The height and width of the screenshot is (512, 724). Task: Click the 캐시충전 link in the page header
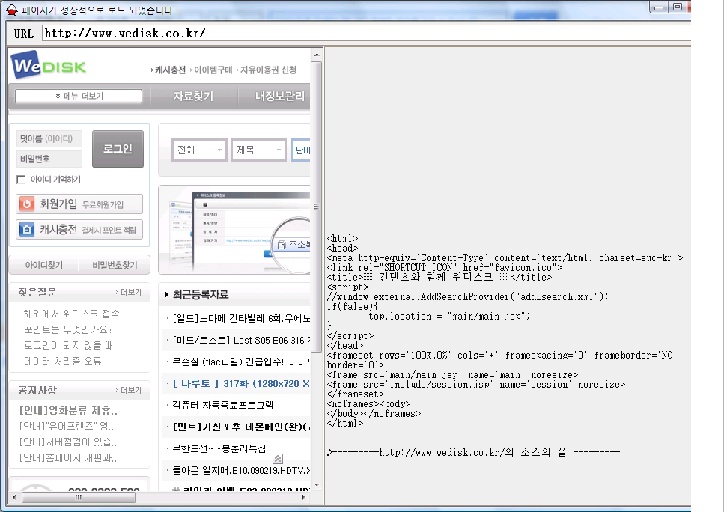click(x=169, y=70)
